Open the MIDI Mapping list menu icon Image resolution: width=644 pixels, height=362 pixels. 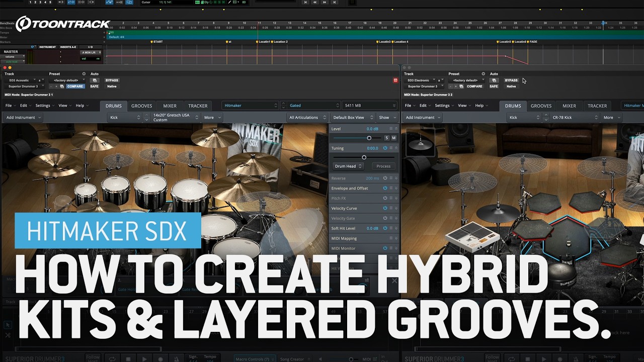coord(391,238)
